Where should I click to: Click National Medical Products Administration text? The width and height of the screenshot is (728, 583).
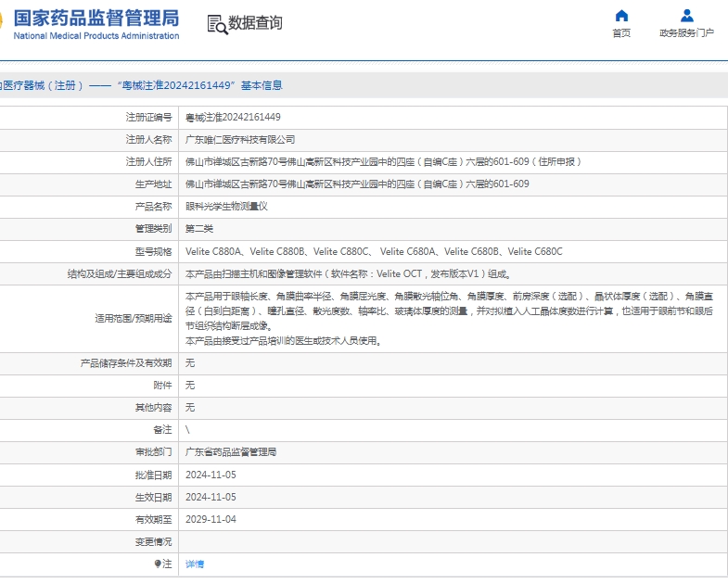point(96,36)
